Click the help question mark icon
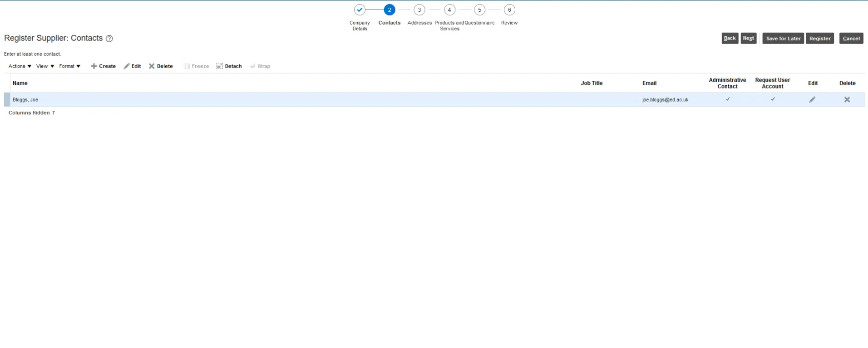Screen dimensions: 868x348 point(109,39)
